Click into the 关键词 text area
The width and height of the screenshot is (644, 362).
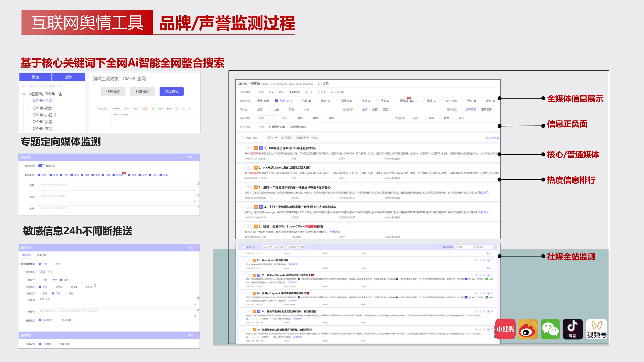[117, 301]
